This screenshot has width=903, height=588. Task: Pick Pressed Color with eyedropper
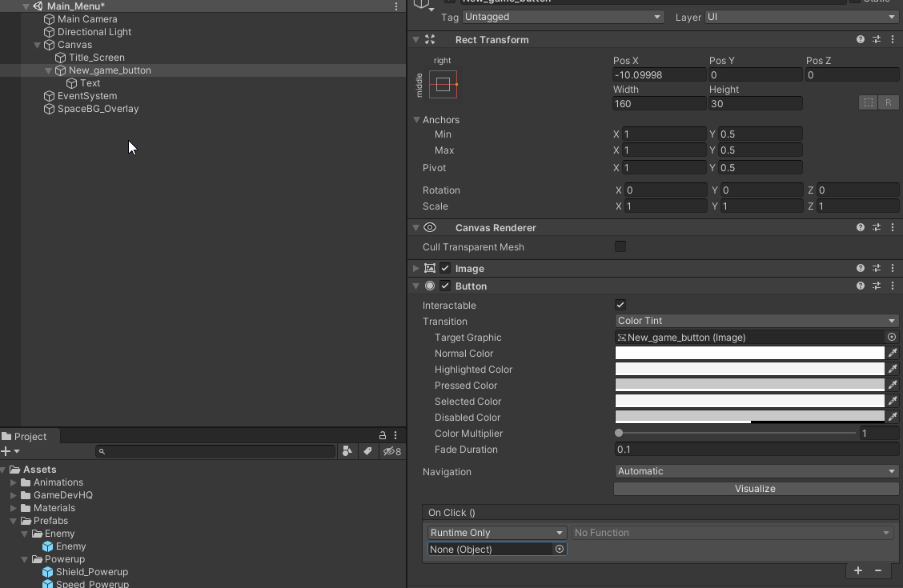[x=893, y=386]
